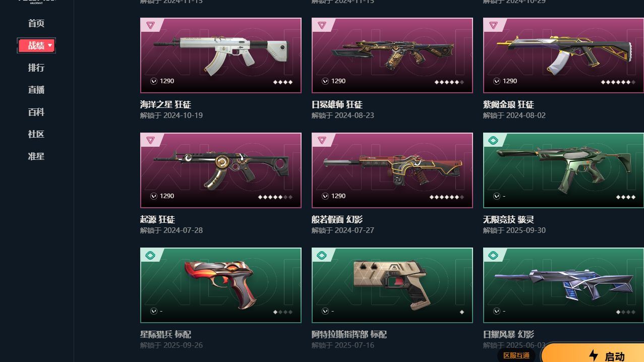Click the VP currency icon on 起源 狂徒 card
644x362 pixels.
(x=154, y=196)
